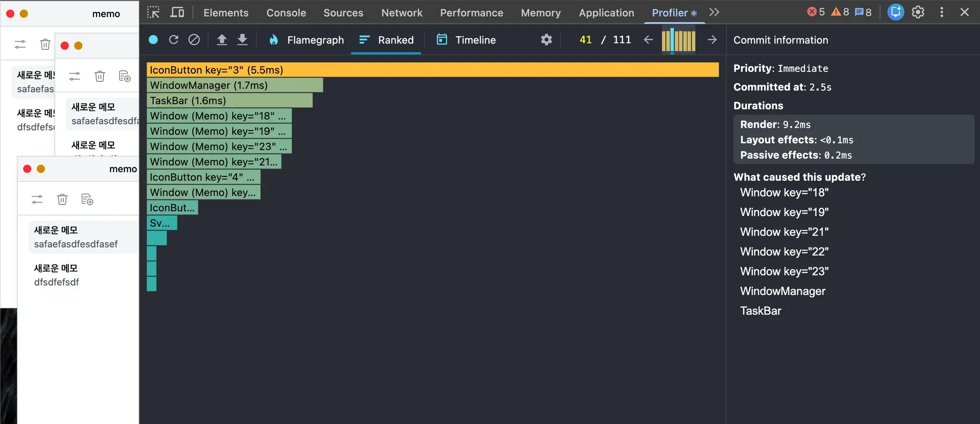Show the errors count badge
This screenshot has height=424, width=980.
pos(816,12)
